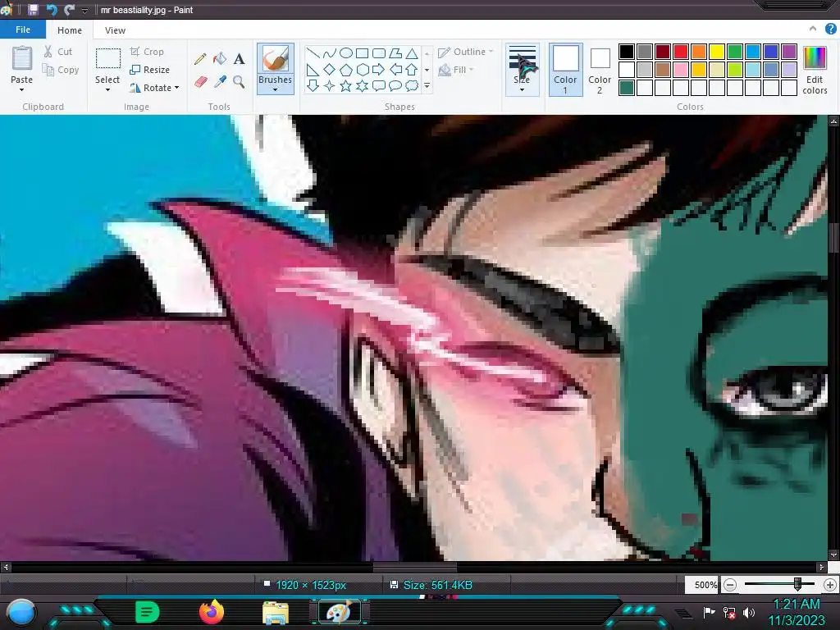Choose the Oval shape
Viewport: 840px width, 630px height.
pyautogui.click(x=346, y=53)
